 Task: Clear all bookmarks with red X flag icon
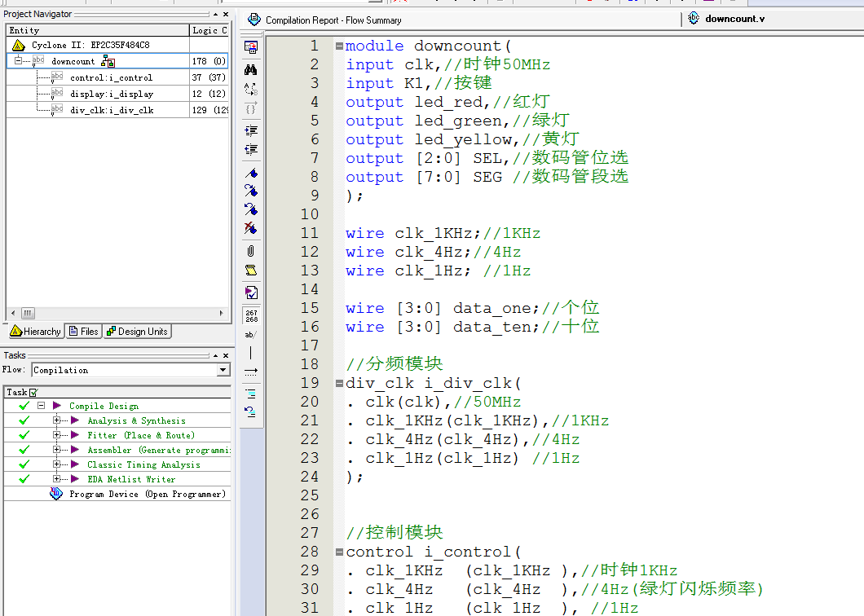click(251, 227)
